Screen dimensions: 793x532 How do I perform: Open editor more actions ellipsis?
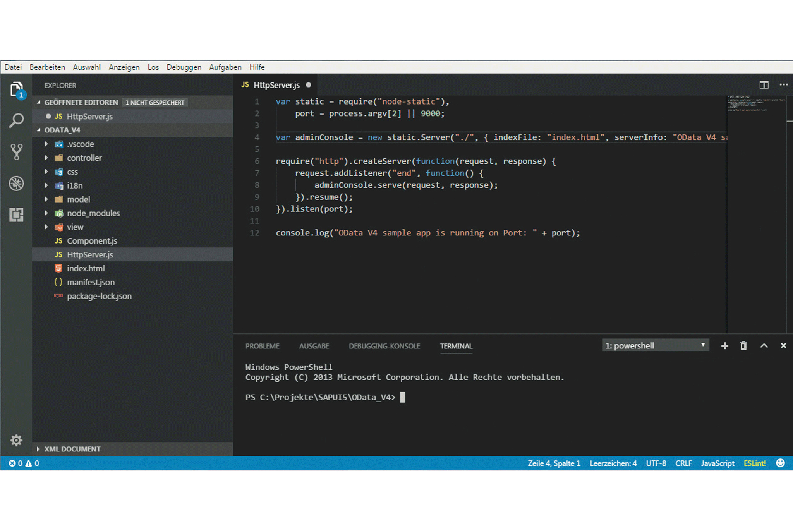point(784,85)
